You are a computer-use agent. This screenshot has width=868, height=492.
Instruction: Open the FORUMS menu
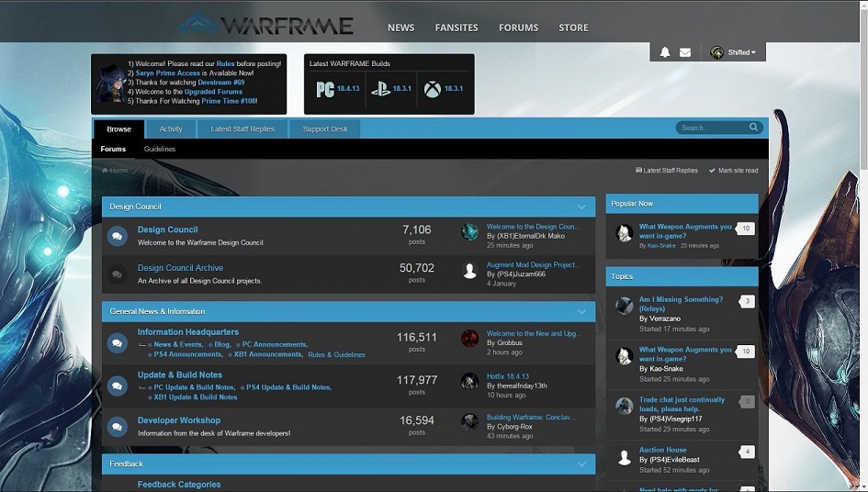(x=518, y=28)
